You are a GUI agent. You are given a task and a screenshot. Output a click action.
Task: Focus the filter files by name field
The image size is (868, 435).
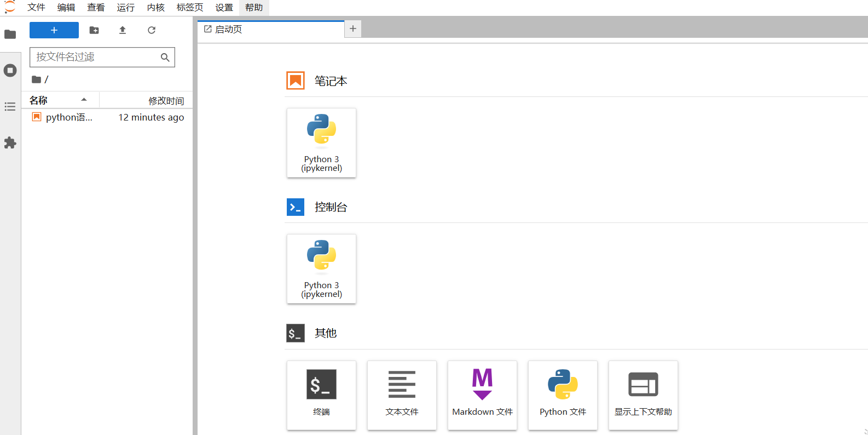click(x=102, y=57)
